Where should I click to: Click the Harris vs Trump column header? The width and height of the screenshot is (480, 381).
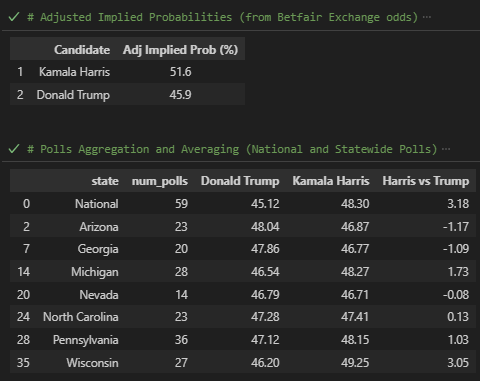pos(426,181)
